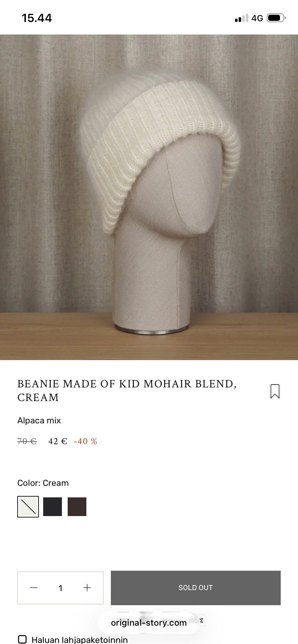Open the beanie product photo
The height and width of the screenshot is (644, 298).
tap(149, 197)
